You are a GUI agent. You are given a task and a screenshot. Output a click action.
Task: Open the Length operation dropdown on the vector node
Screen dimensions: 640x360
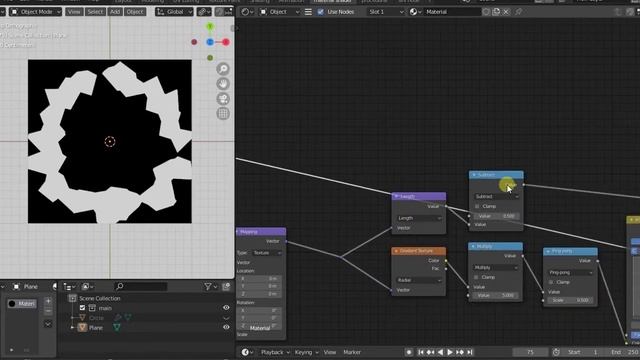click(419, 218)
